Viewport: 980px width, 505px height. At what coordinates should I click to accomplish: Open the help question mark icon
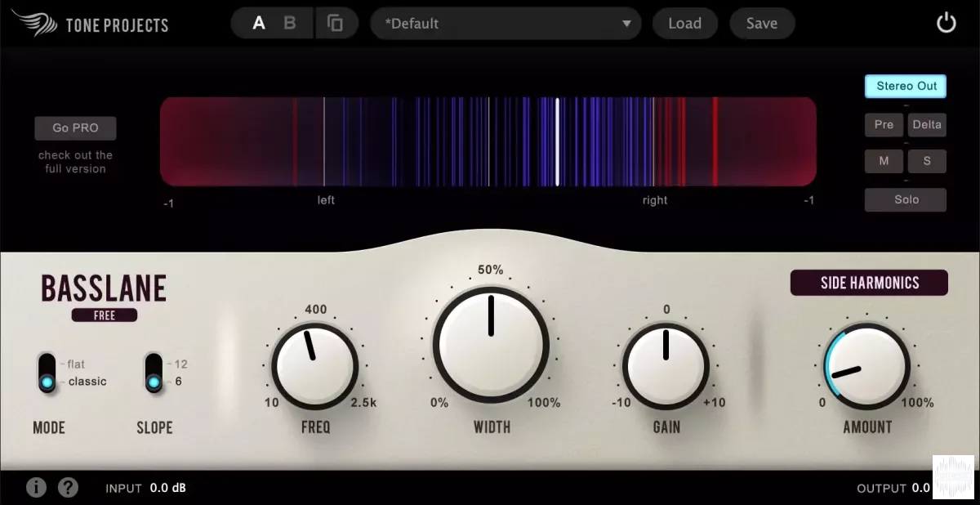pos(69,488)
